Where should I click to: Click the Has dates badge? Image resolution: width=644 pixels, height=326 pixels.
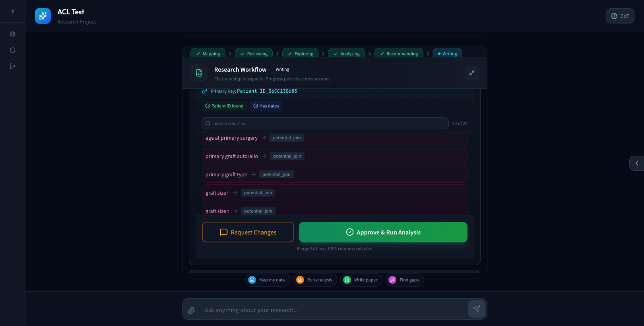[266, 106]
